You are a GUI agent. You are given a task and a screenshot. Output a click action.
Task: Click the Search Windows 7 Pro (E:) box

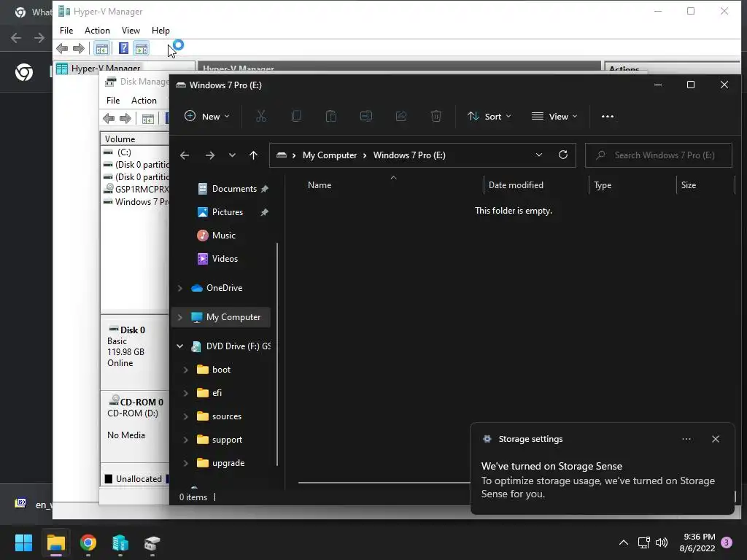click(x=659, y=155)
